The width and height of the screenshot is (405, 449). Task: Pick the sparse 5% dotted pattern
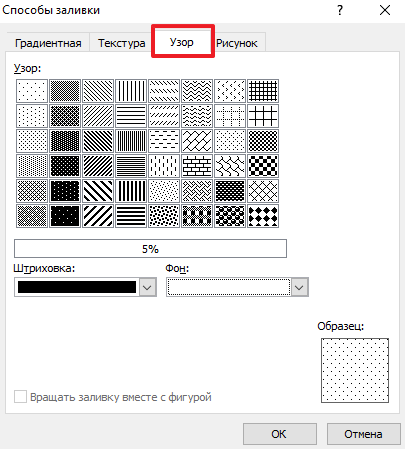tap(32, 91)
